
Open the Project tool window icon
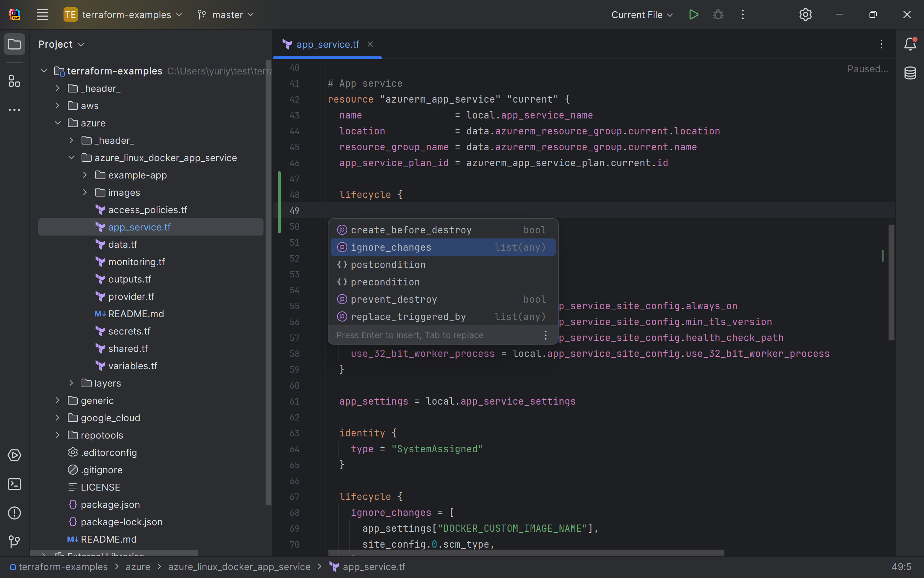[x=14, y=44]
